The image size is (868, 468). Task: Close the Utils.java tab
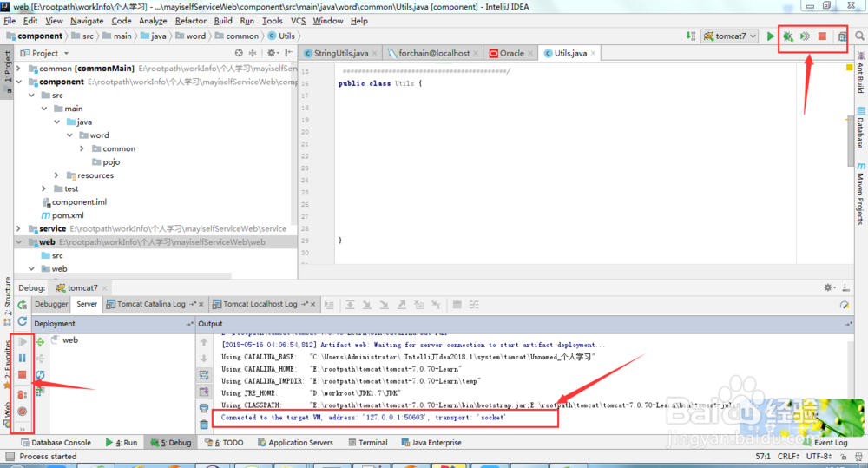point(594,53)
